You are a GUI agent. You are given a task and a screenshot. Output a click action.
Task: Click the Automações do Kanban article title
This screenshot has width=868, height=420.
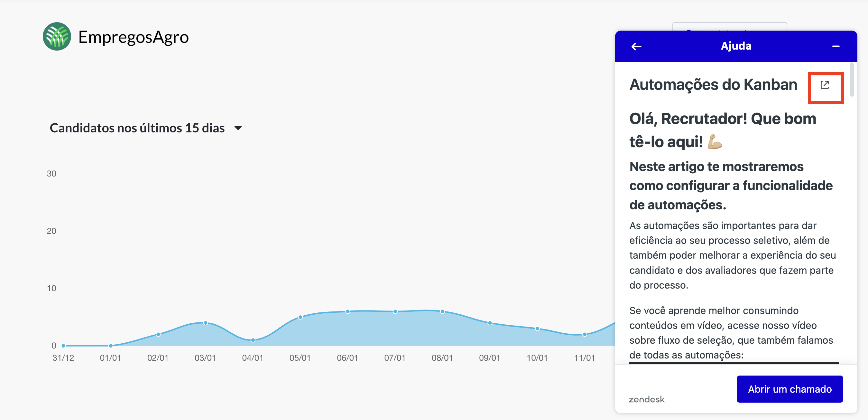(x=713, y=85)
